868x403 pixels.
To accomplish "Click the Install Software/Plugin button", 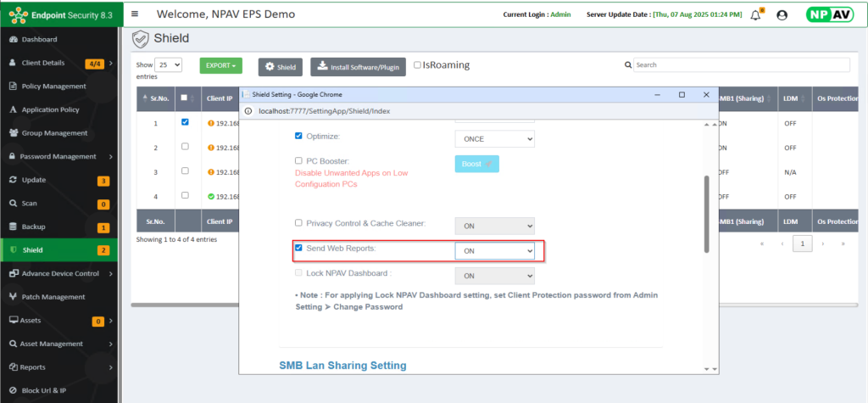I will point(358,67).
